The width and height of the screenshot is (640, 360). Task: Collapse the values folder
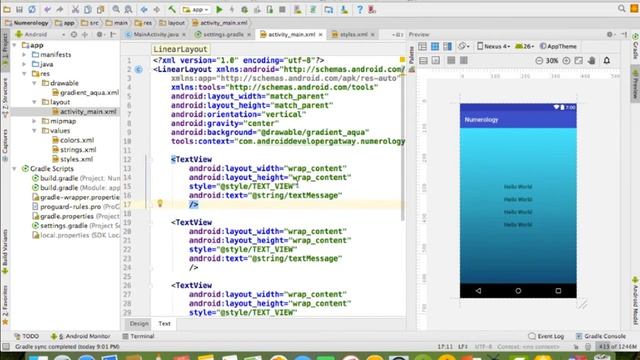(34, 131)
